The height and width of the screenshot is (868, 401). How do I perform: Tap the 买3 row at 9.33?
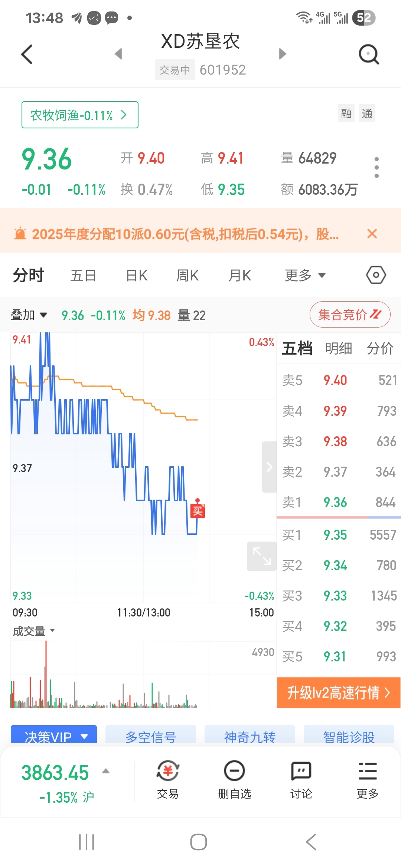339,596
